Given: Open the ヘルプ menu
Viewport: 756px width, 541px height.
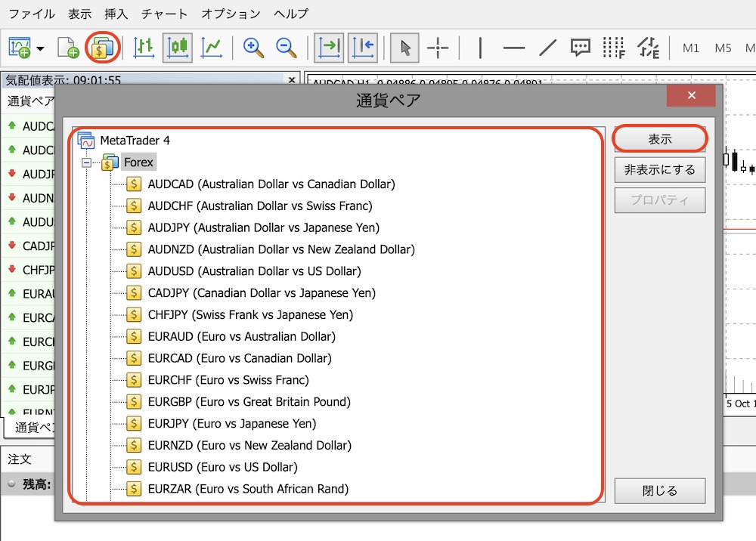Looking at the screenshot, I should (291, 14).
